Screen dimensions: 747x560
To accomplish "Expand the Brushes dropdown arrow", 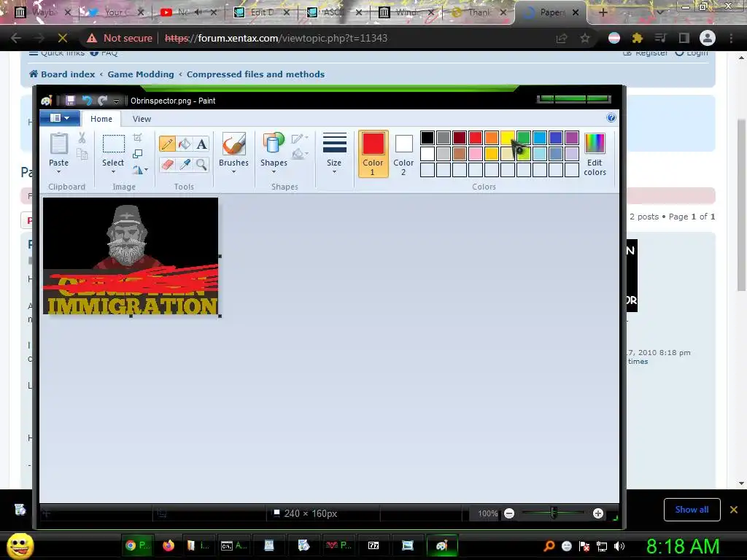I will coord(234,171).
